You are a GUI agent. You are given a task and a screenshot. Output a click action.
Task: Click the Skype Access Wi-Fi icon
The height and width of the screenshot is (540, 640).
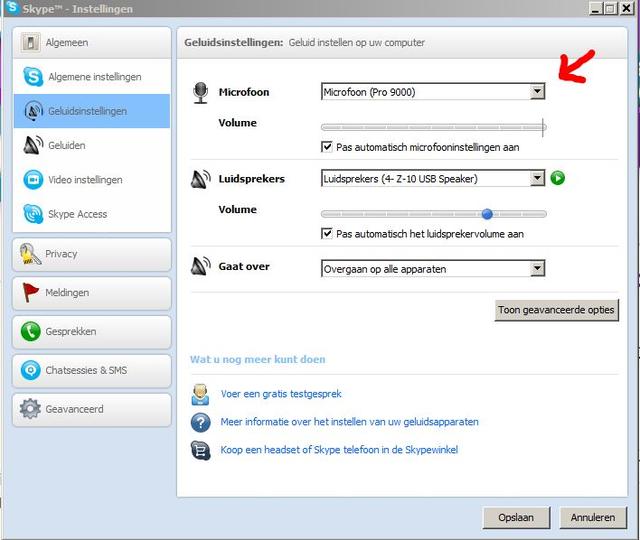point(32,214)
